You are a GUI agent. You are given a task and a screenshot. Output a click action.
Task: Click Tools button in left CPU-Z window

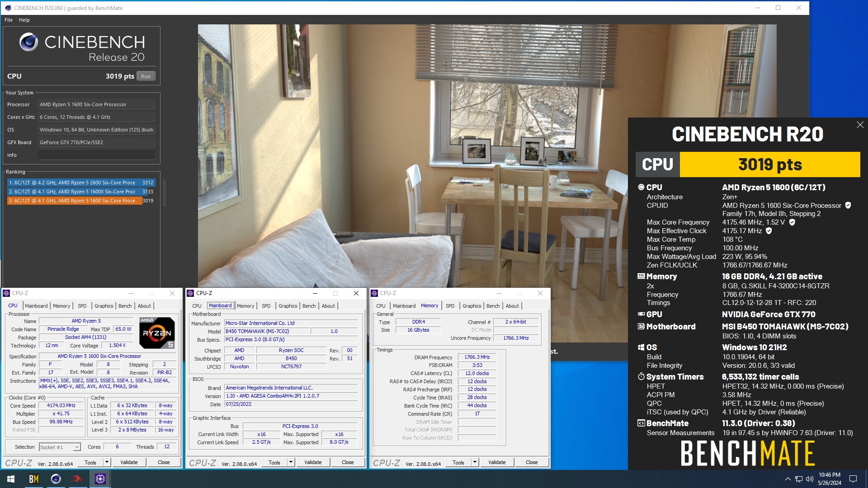(x=90, y=462)
